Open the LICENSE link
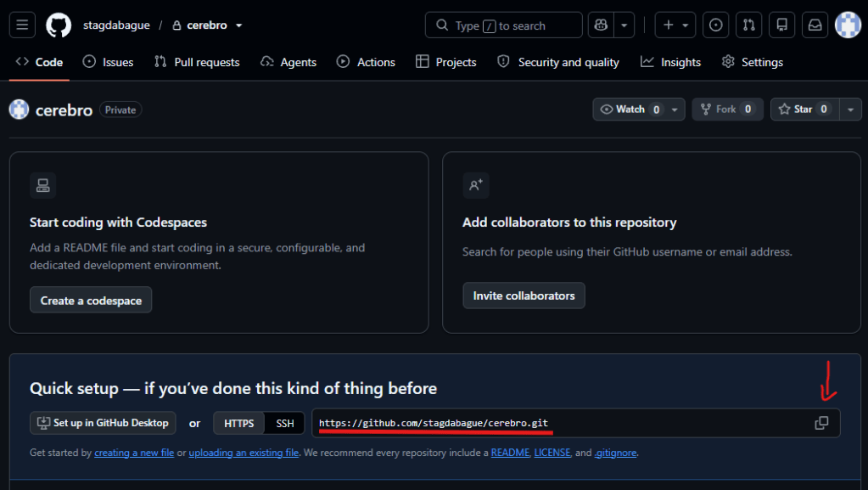Image resolution: width=868 pixels, height=490 pixels. [552, 453]
